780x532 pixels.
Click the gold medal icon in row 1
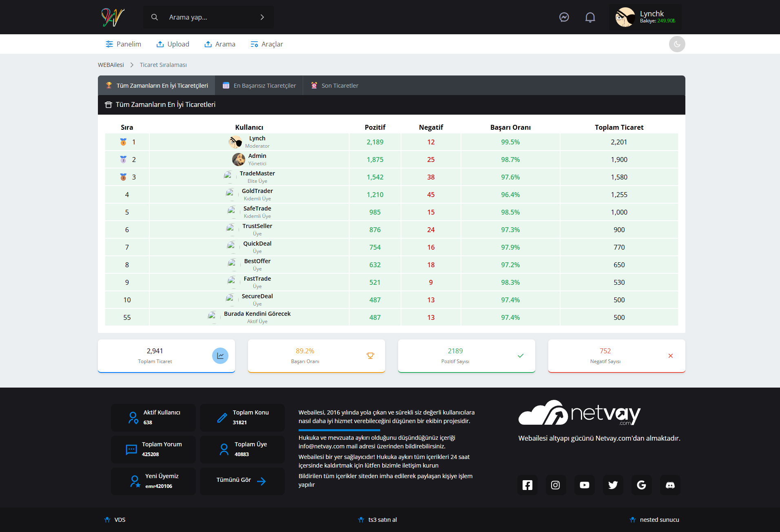click(123, 142)
